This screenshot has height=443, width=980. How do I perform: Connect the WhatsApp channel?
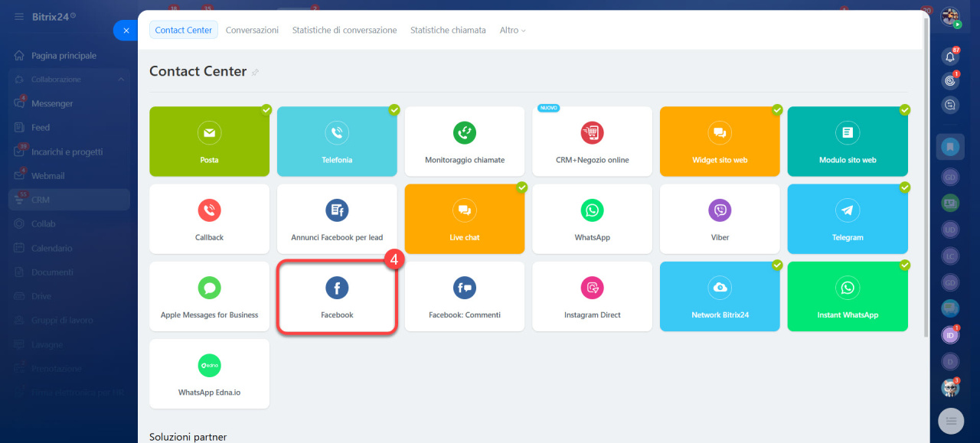click(593, 219)
